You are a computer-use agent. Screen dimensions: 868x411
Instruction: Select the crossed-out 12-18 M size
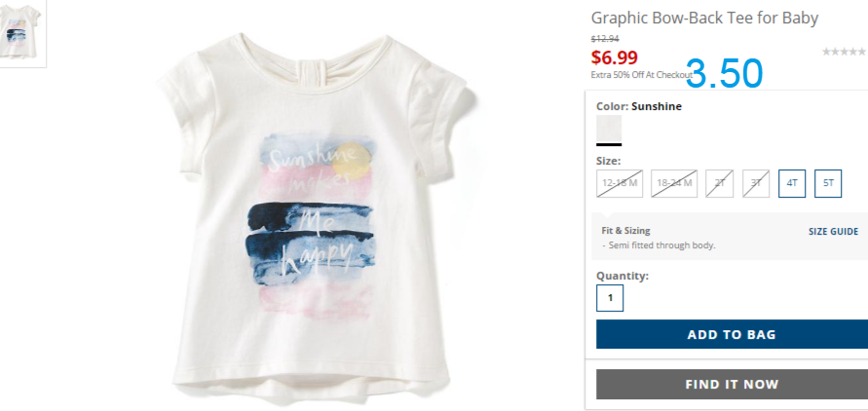tap(620, 184)
